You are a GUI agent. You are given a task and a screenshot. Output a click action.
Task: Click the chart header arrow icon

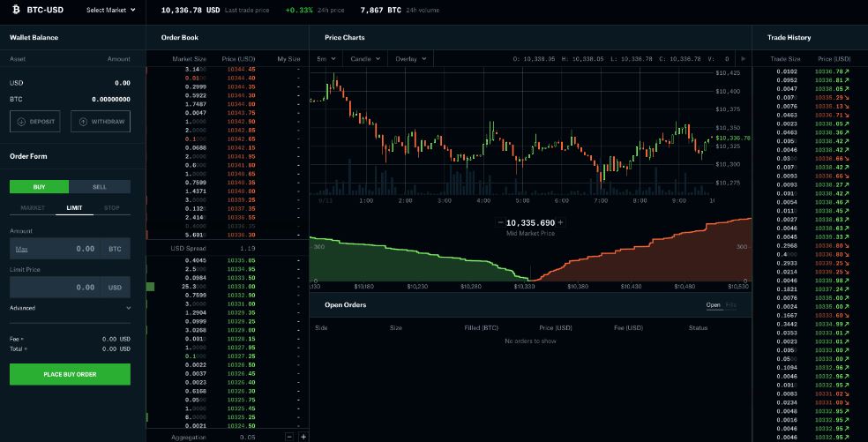coord(744,59)
